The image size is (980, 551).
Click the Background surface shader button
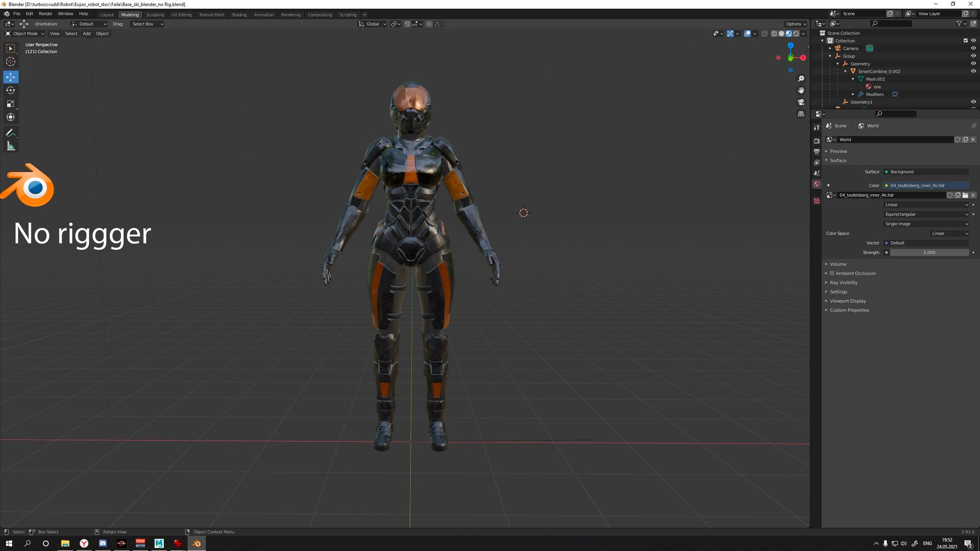coord(925,172)
